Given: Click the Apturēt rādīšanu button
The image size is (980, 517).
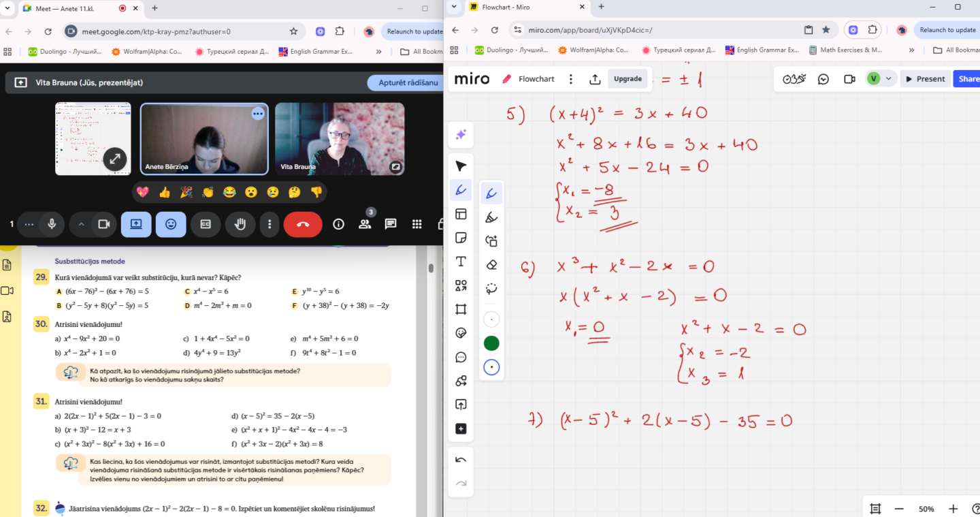Looking at the screenshot, I should pos(408,82).
